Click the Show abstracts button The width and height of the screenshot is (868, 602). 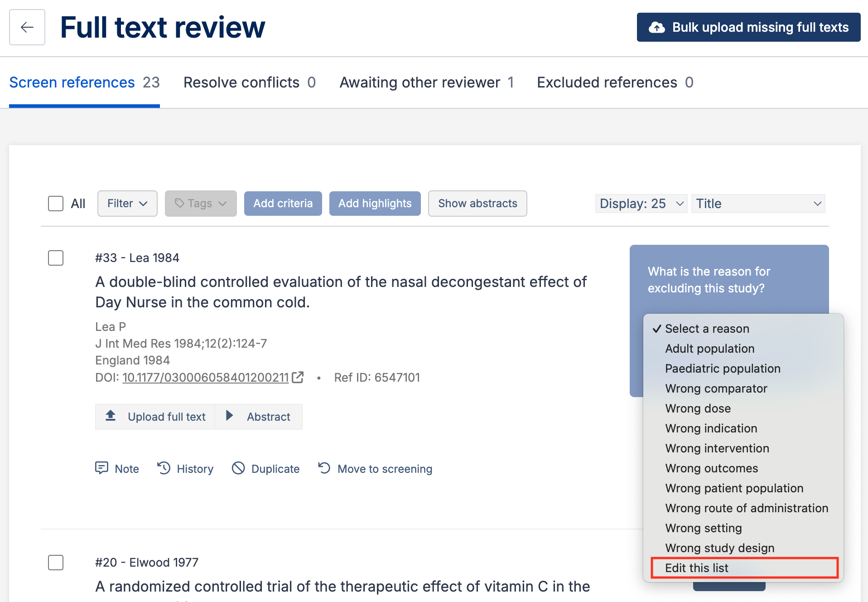(477, 204)
